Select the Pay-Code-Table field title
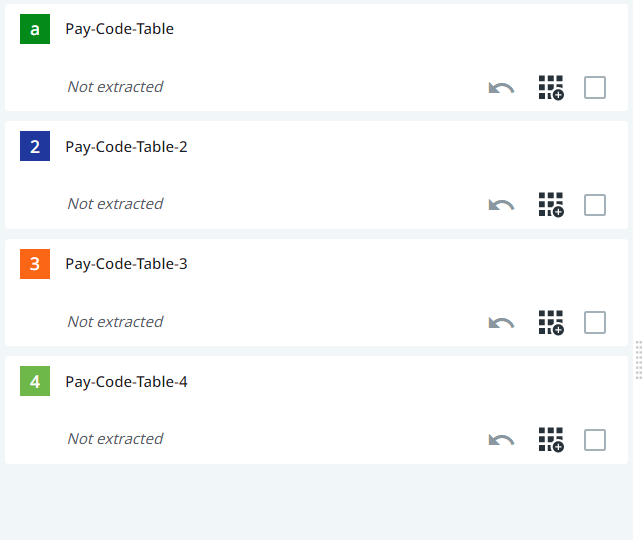 click(120, 29)
